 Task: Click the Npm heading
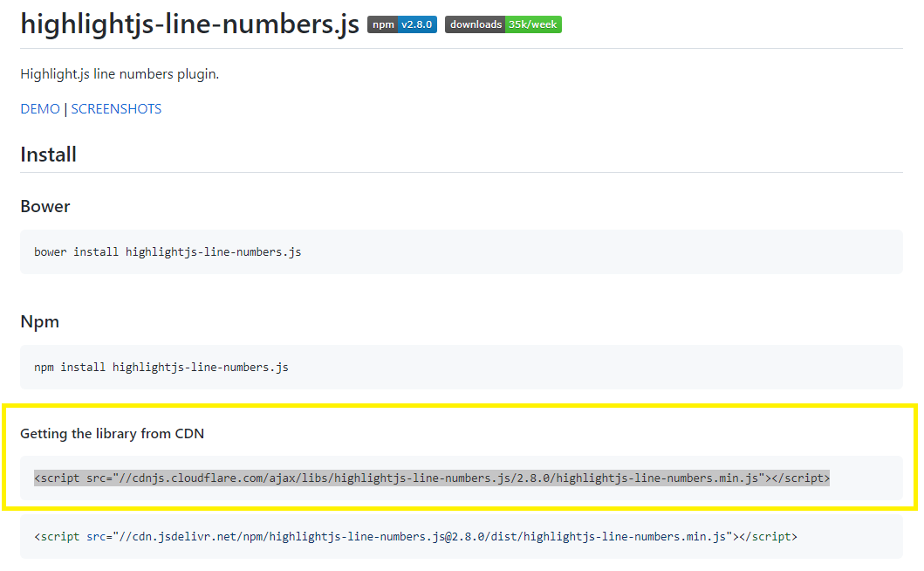(40, 322)
